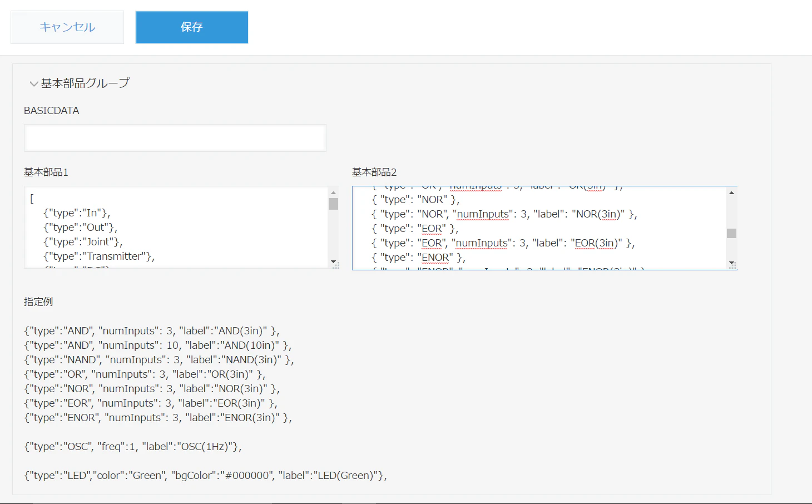Click the 基本部品1 scrollbar down arrow
812x504 pixels.
(x=334, y=261)
